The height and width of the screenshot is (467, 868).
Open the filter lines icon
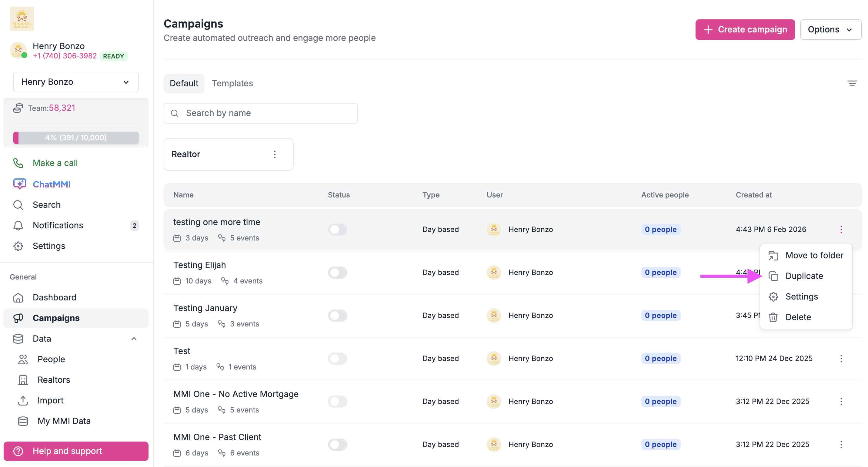(852, 83)
